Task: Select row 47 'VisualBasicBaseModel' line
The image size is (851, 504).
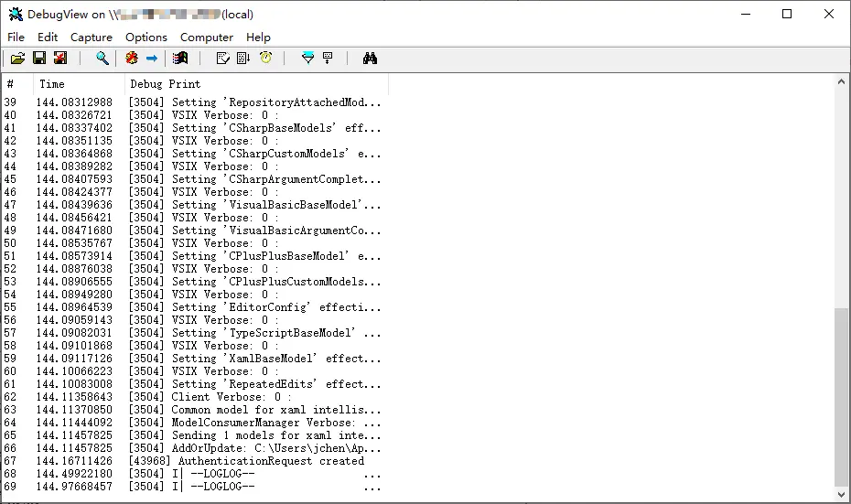Action: click(193, 205)
